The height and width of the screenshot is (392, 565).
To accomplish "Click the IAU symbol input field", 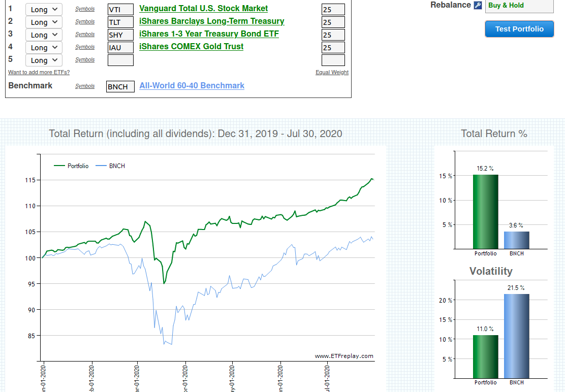I will click(120, 48).
